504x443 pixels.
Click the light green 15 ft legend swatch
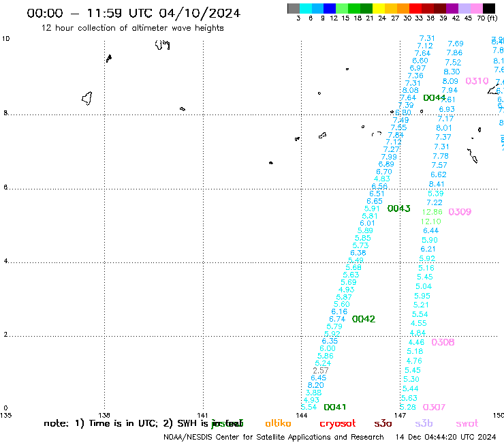(x=342, y=8)
